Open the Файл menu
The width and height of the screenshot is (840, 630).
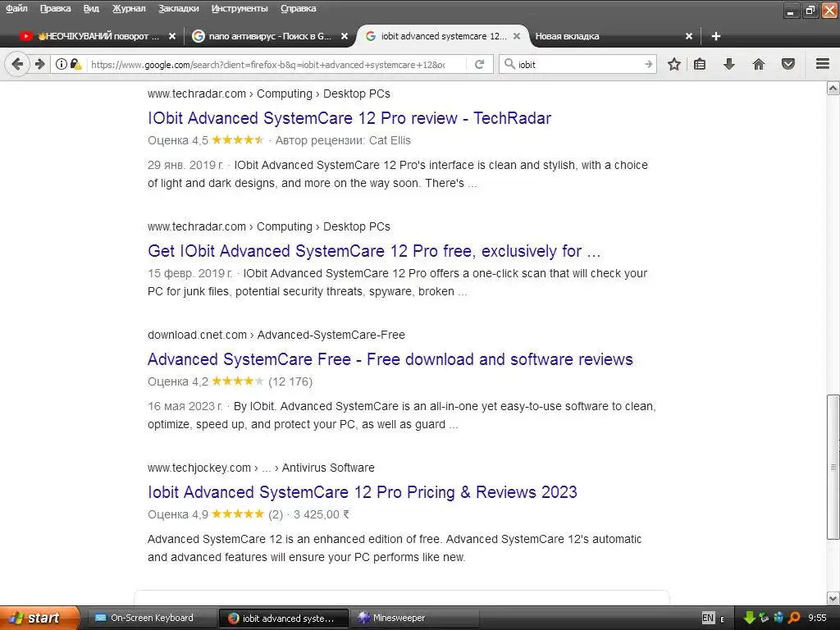(16, 8)
